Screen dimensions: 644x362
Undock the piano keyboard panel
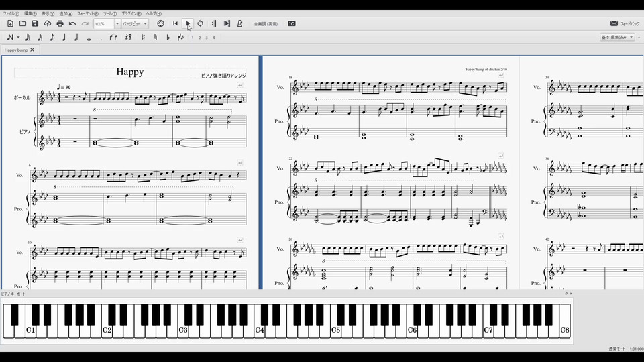pyautogui.click(x=566, y=294)
